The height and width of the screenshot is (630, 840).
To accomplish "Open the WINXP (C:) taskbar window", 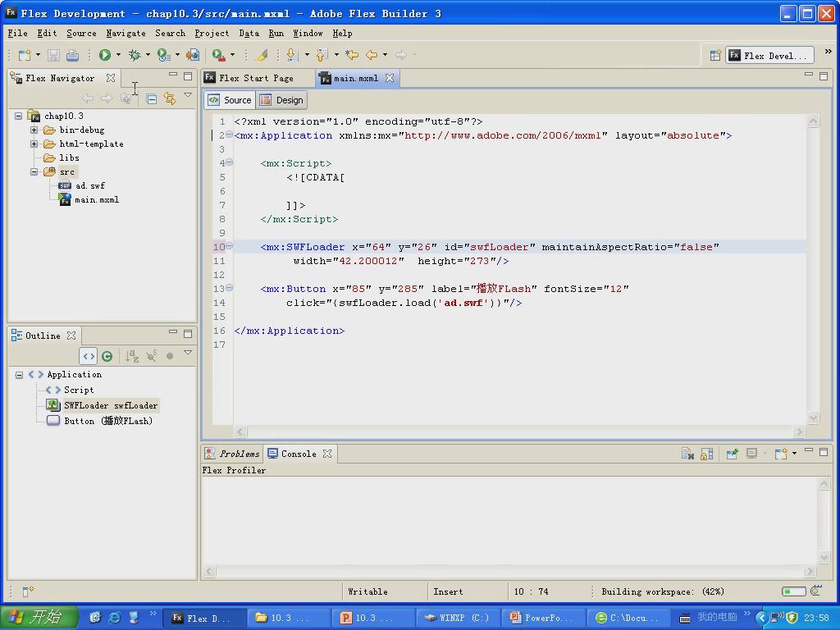I will coord(459,619).
